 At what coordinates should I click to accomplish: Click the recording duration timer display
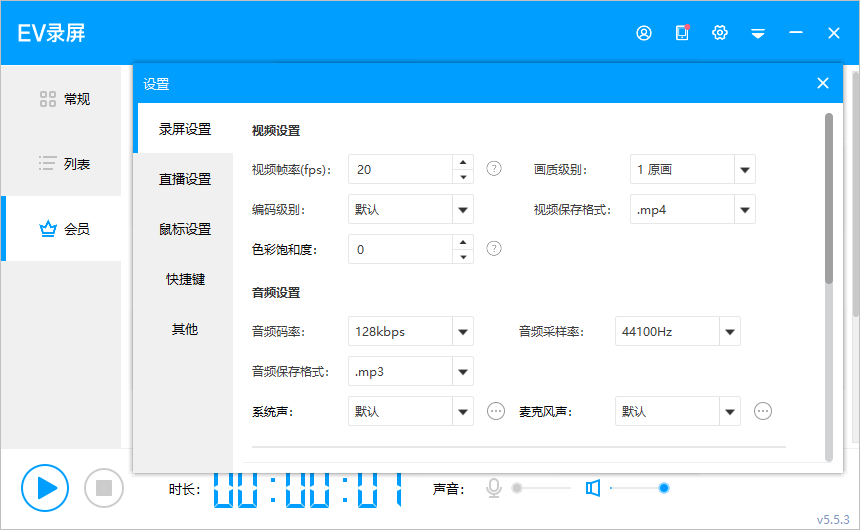point(308,489)
